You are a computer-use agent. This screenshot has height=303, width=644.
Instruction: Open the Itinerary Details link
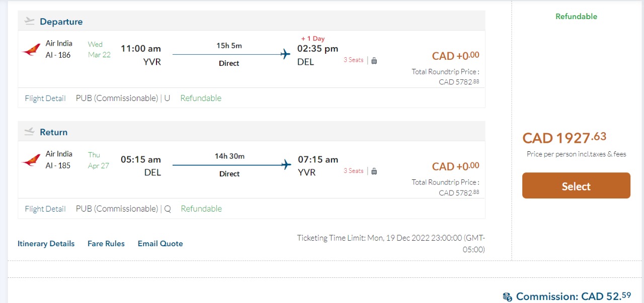coord(46,244)
